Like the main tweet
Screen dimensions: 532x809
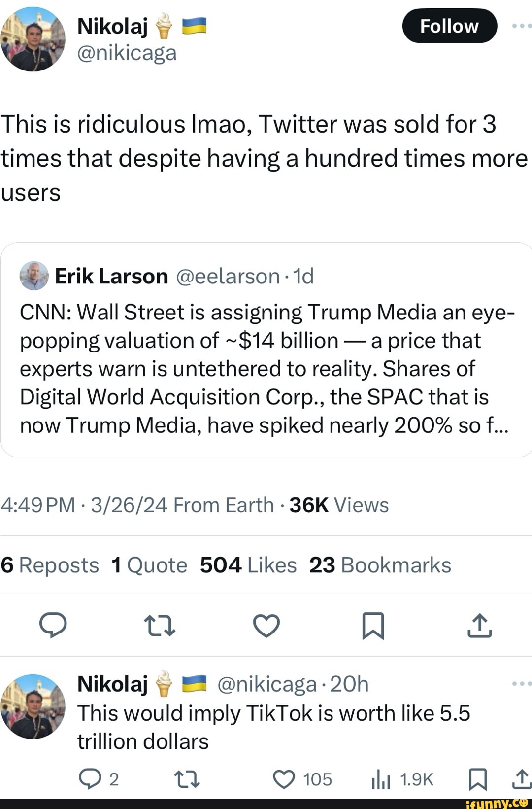(x=266, y=625)
